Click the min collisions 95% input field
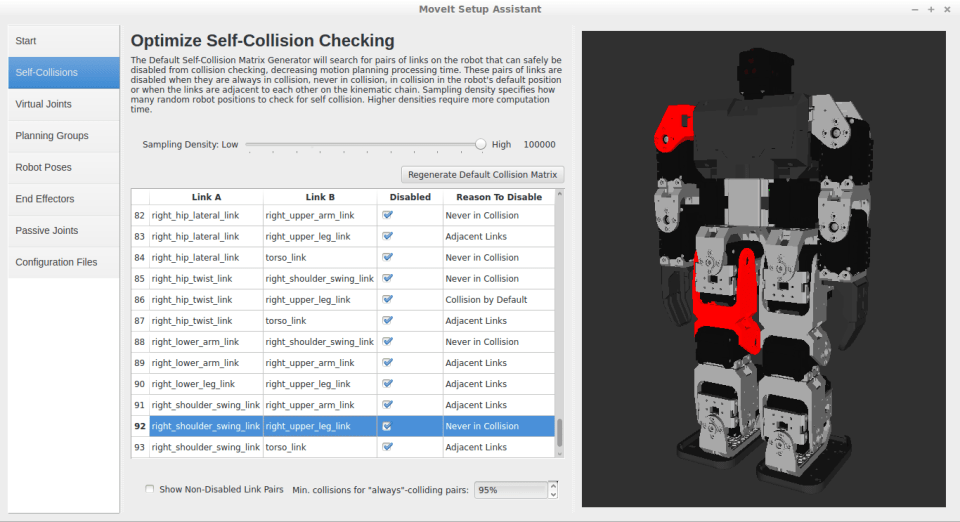 click(x=510, y=490)
